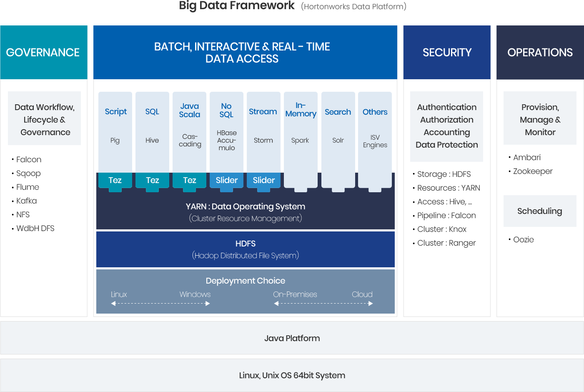
Task: Click the Solr label
Action: click(338, 141)
